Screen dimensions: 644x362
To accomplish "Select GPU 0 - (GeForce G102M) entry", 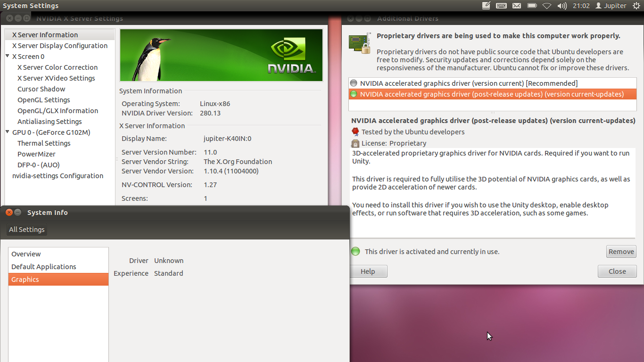I will 51,132.
